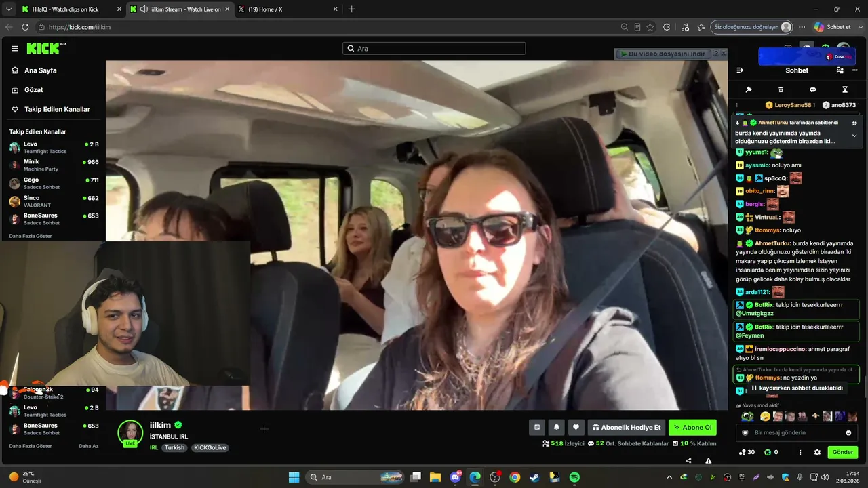Collapse the Sohbet chat panel
Image resolution: width=868 pixels, height=488 pixels.
pyautogui.click(x=740, y=70)
